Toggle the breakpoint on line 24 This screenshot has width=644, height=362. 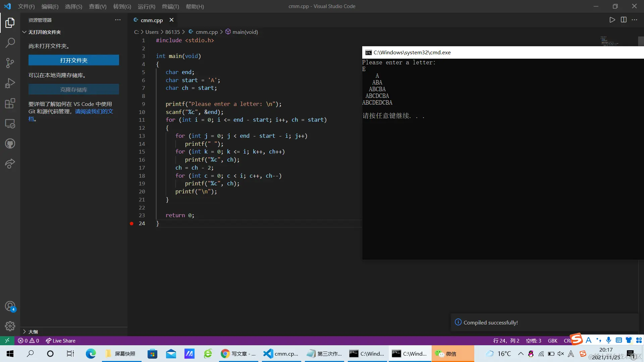click(x=131, y=224)
